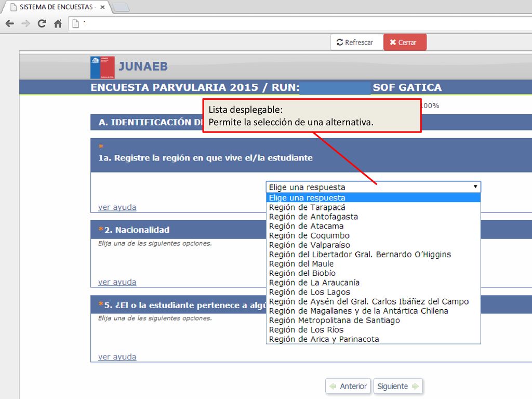Open 'ver ayuda' under question 1a
This screenshot has height=399, width=532.
(117, 207)
